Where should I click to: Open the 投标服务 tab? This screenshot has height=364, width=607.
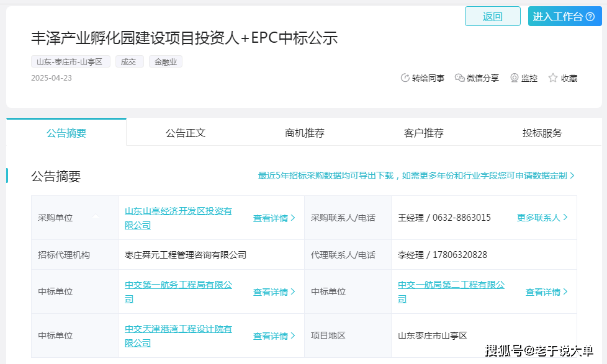[x=542, y=133]
